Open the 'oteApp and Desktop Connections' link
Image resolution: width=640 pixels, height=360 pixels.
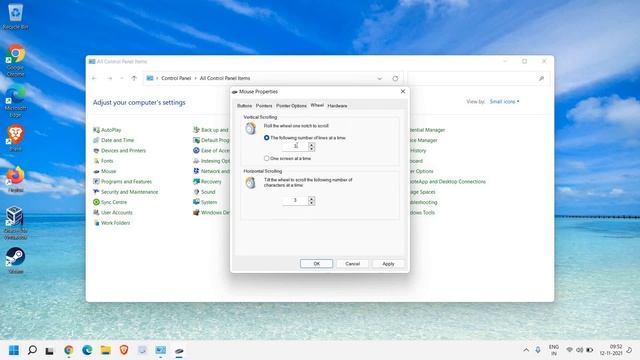point(448,182)
